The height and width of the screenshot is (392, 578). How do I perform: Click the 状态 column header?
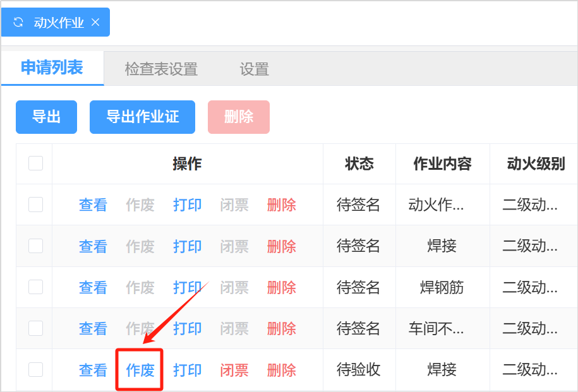coord(359,164)
